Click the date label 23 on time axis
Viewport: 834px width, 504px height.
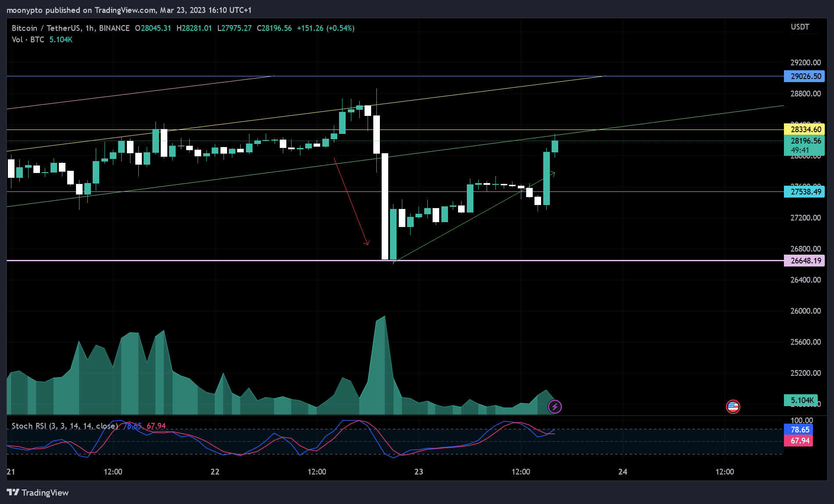419,472
